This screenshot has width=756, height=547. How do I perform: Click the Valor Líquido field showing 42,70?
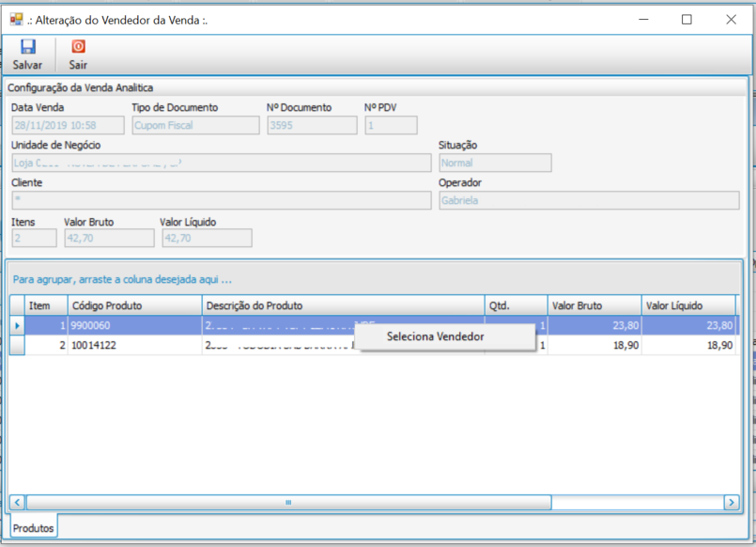[x=207, y=239]
